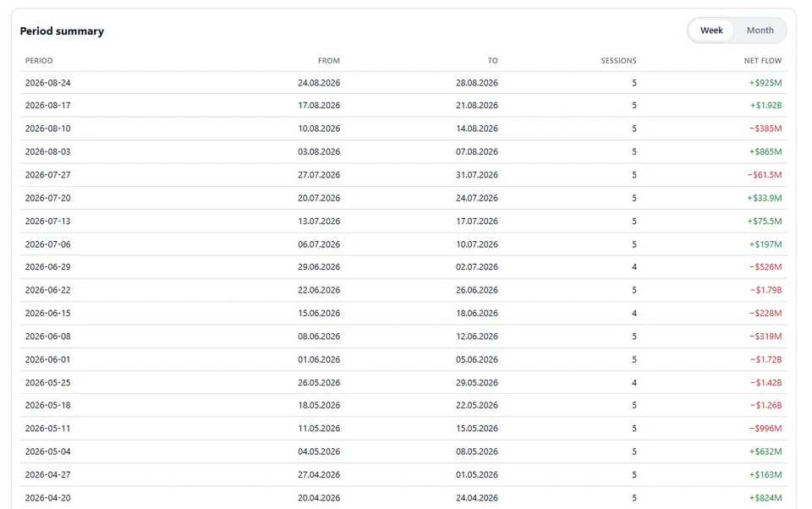This screenshot has height=509, width=812.
Task: Click the TO column header
Action: point(492,61)
